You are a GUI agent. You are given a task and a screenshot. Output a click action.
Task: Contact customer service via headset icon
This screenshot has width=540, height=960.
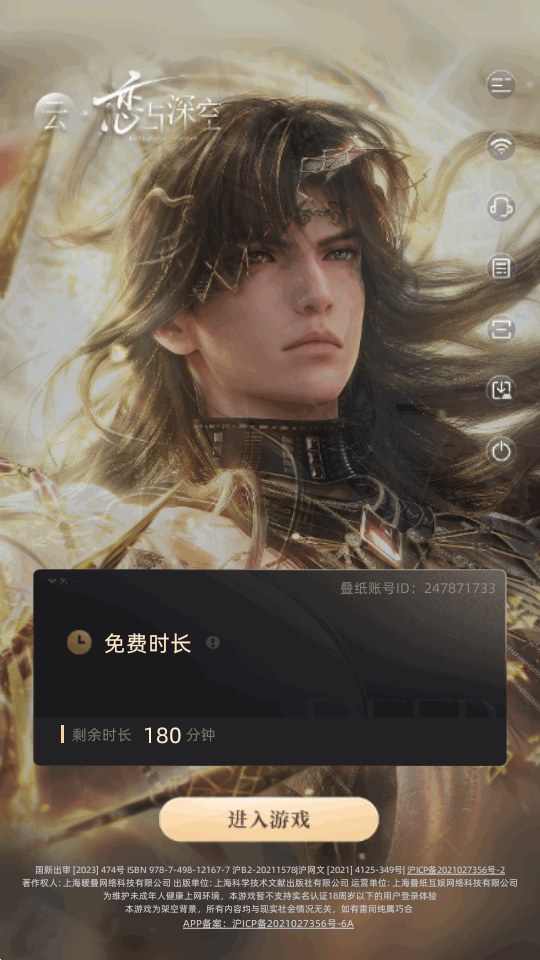pyautogui.click(x=501, y=207)
